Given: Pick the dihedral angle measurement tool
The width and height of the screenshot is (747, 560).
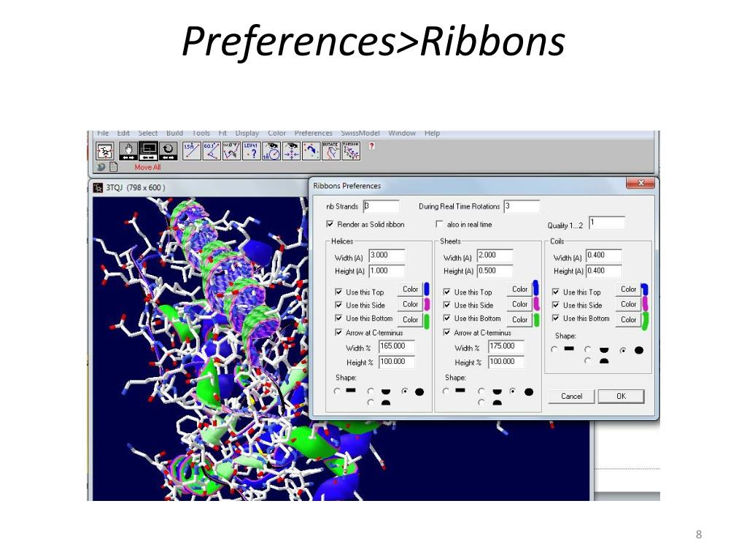Looking at the screenshot, I should click(231, 151).
